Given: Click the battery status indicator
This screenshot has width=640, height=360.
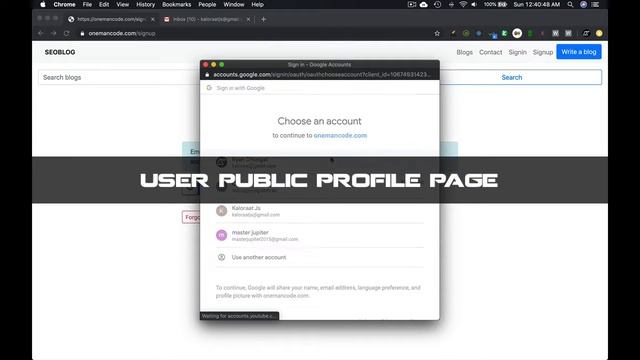Looking at the screenshot, I should 495,4.
